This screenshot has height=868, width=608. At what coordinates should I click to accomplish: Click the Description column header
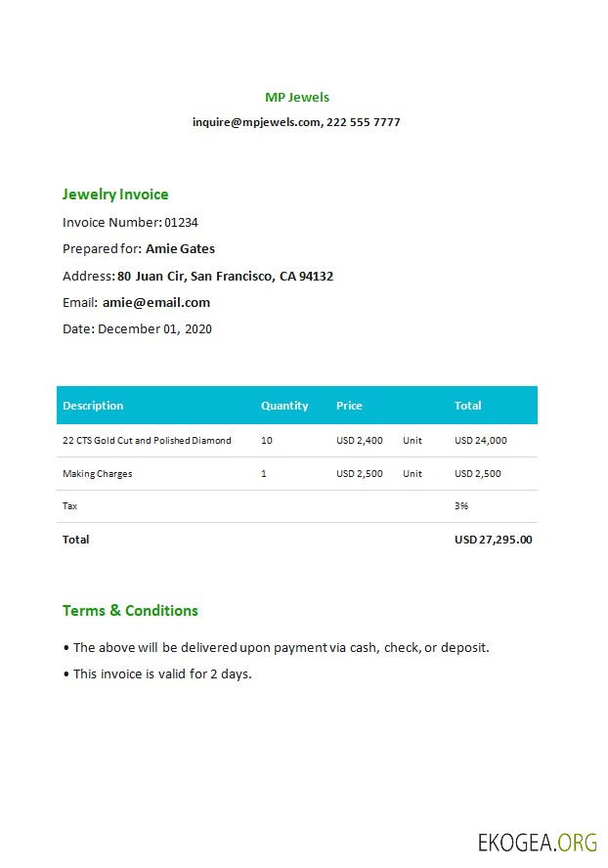tap(93, 406)
